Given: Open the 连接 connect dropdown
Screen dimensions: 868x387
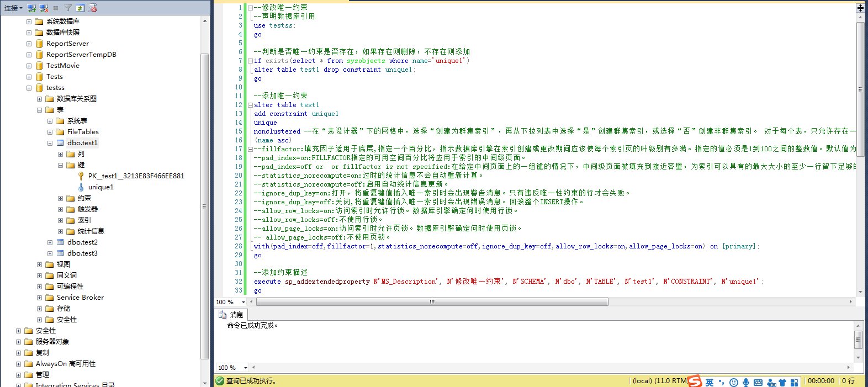Looking at the screenshot, I should [13, 8].
